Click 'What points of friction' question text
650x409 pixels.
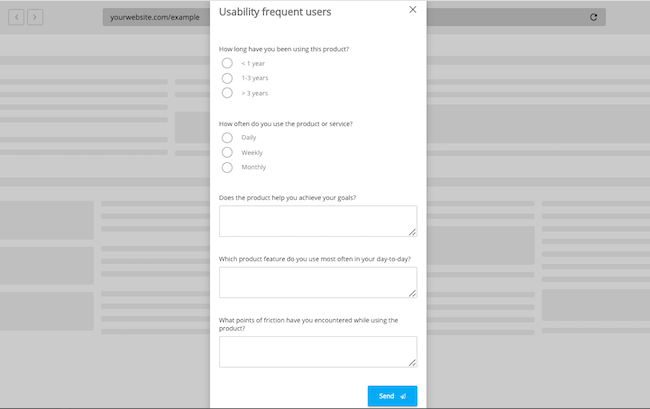[308, 324]
